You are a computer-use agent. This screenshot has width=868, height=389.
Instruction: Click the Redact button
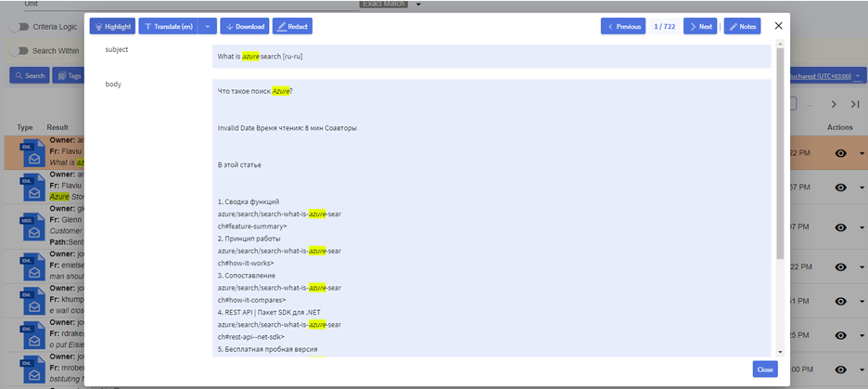[x=292, y=26]
